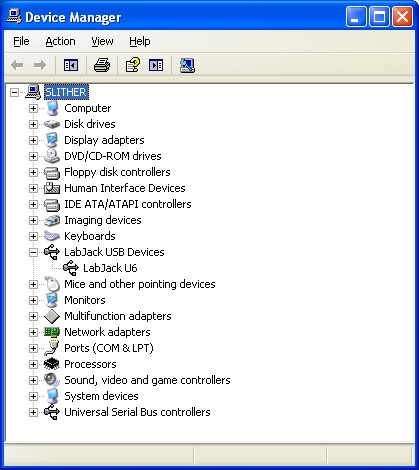Click the Network adapters card icon
419x470 pixels.
[52, 332]
